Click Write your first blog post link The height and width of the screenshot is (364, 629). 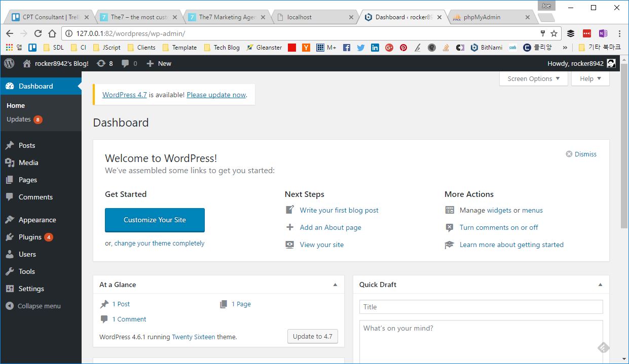(339, 210)
